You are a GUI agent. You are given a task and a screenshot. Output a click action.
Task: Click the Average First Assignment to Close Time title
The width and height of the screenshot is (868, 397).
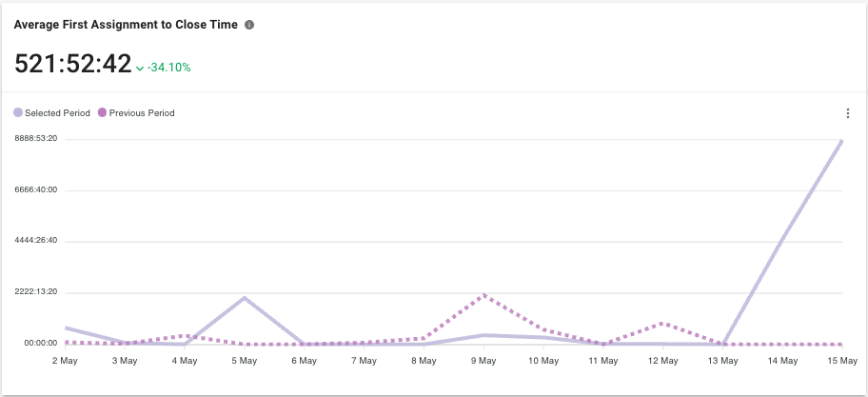click(x=125, y=25)
